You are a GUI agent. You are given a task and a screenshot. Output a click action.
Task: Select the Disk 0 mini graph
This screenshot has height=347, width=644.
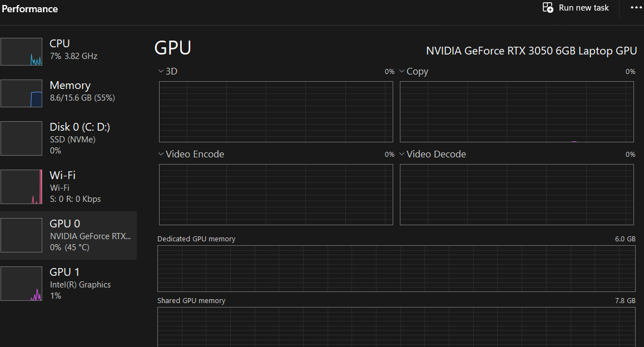click(x=21, y=138)
